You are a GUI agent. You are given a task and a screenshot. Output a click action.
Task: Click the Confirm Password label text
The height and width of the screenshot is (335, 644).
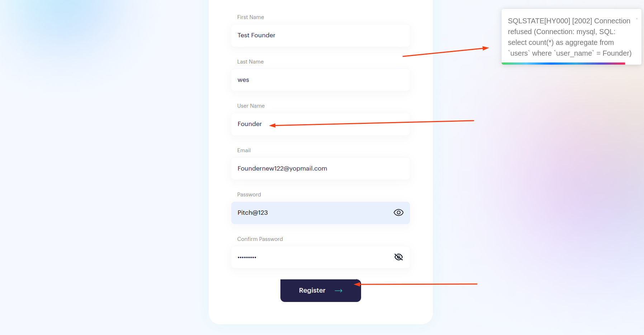pyautogui.click(x=260, y=239)
